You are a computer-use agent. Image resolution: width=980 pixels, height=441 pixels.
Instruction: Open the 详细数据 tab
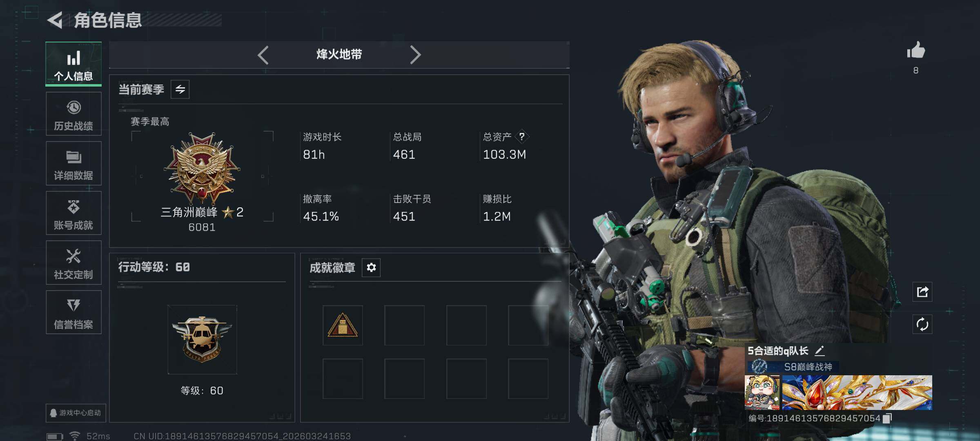click(x=73, y=163)
